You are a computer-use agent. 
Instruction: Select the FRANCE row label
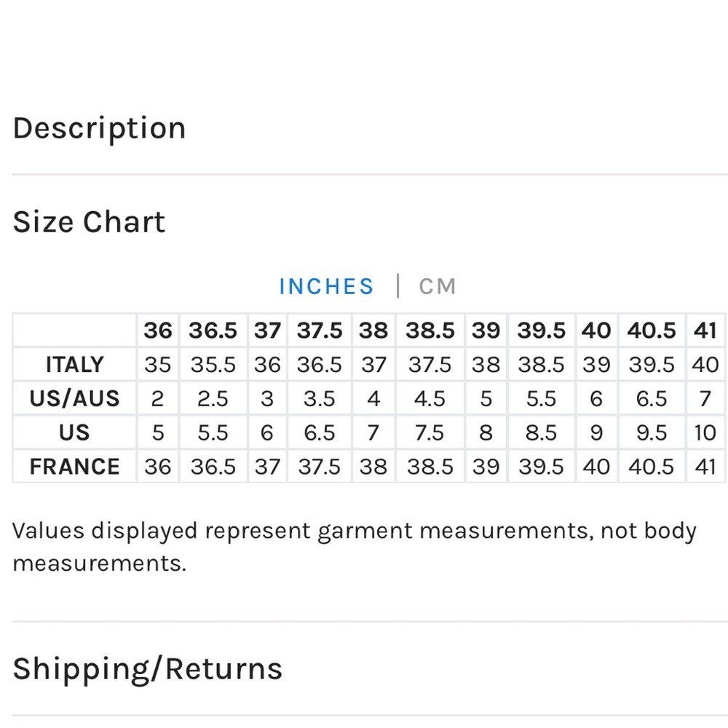coord(75,466)
